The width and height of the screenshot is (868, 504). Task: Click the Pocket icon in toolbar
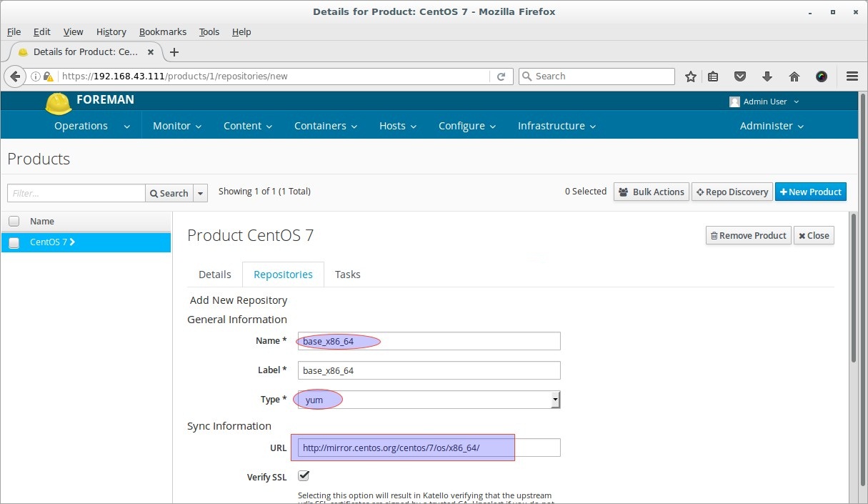(x=740, y=76)
